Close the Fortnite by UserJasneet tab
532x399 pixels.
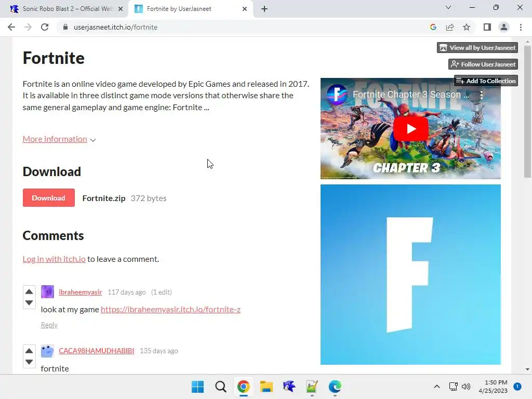pos(245,9)
